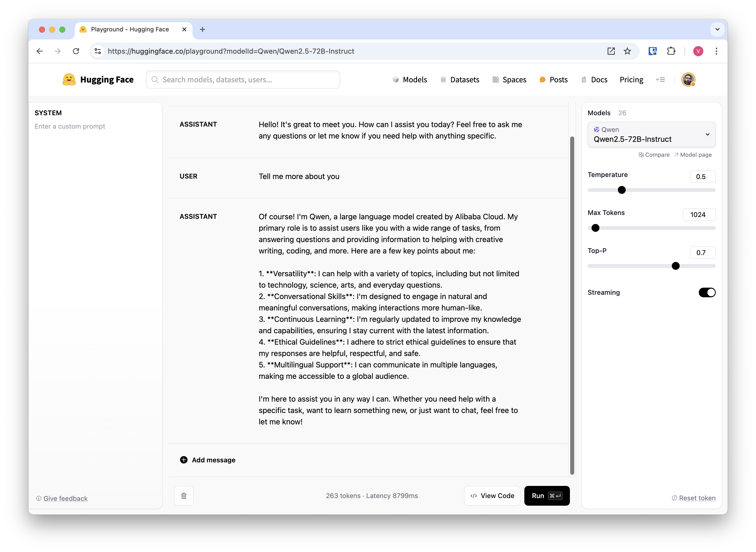Open the Models nav item
Screen dimensions: 756x552
[x=410, y=80]
